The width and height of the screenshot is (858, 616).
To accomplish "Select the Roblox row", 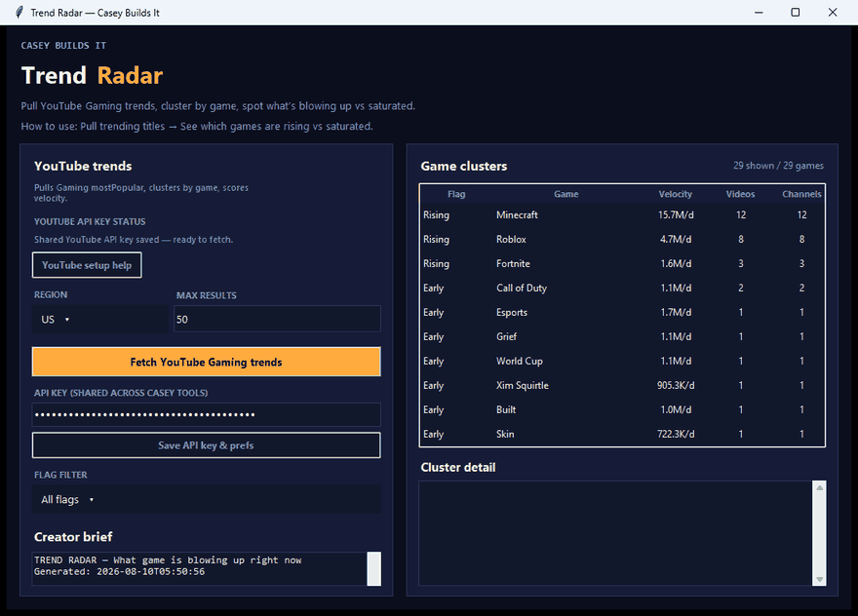I will click(622, 239).
